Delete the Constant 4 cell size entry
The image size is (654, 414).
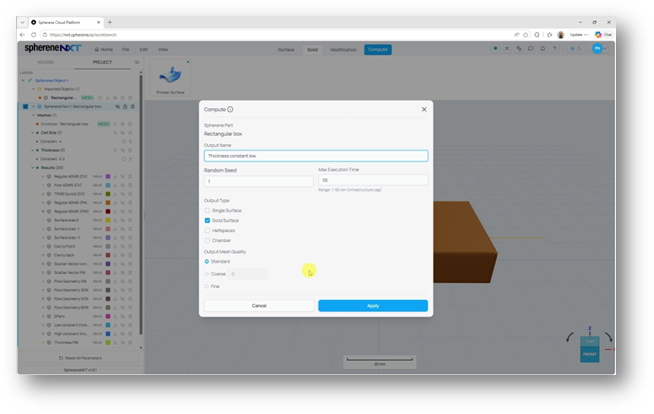click(x=130, y=142)
